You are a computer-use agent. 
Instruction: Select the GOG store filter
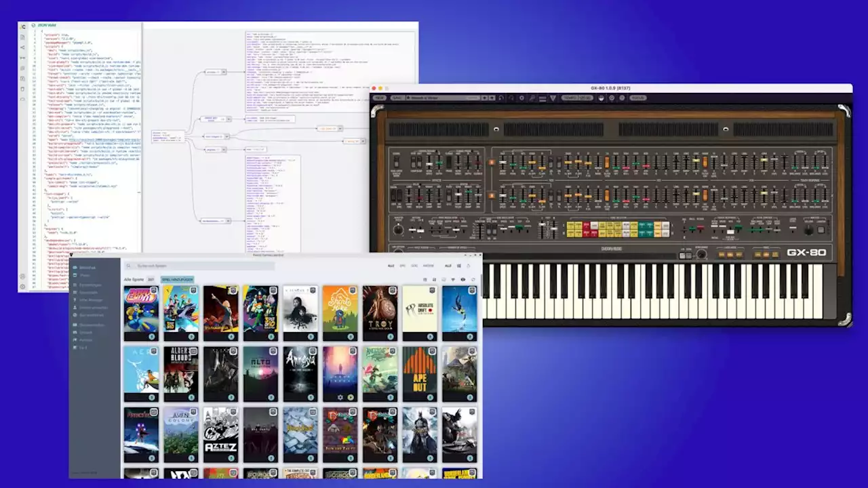point(414,266)
